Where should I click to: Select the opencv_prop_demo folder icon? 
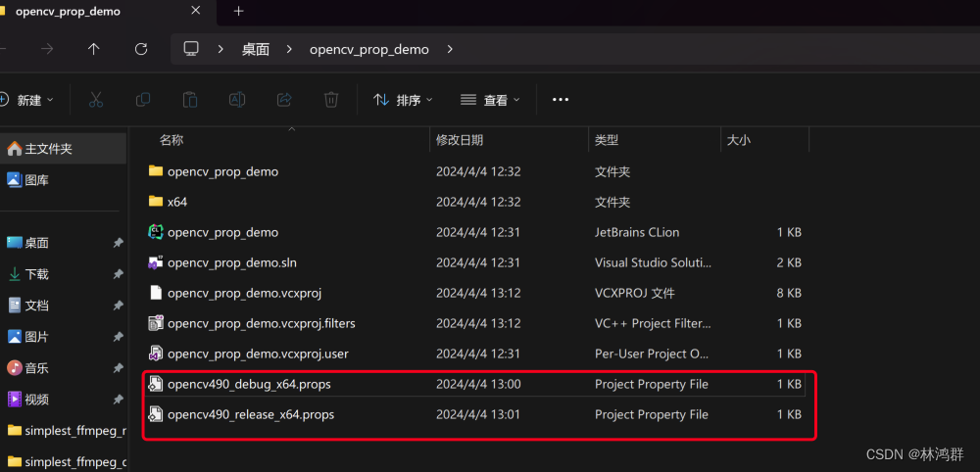point(156,171)
